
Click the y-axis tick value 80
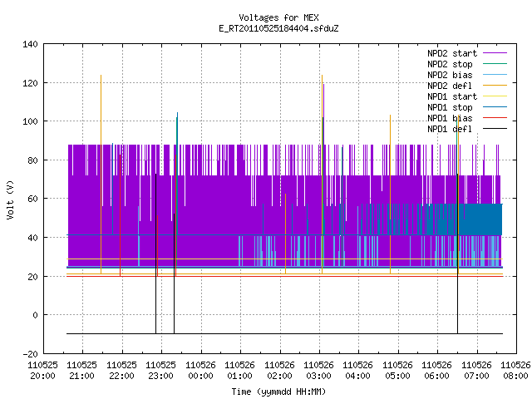tap(32, 160)
